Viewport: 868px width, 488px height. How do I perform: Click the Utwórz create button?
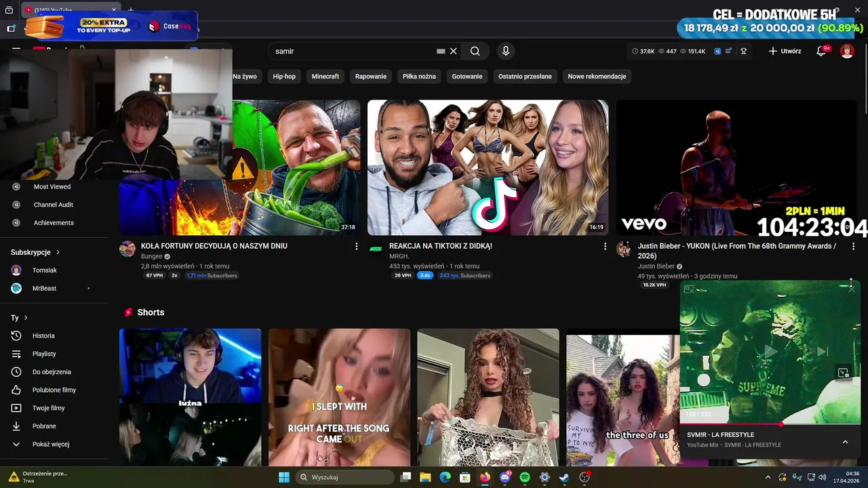pyautogui.click(x=785, y=51)
